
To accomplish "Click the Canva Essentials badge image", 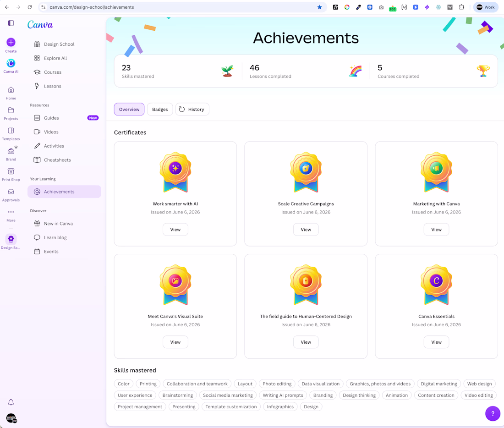I will [437, 285].
